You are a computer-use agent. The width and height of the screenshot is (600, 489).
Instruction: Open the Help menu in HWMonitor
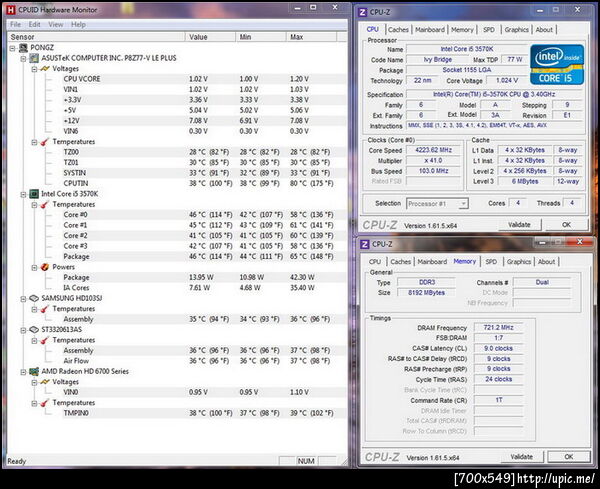pyautogui.click(x=78, y=24)
